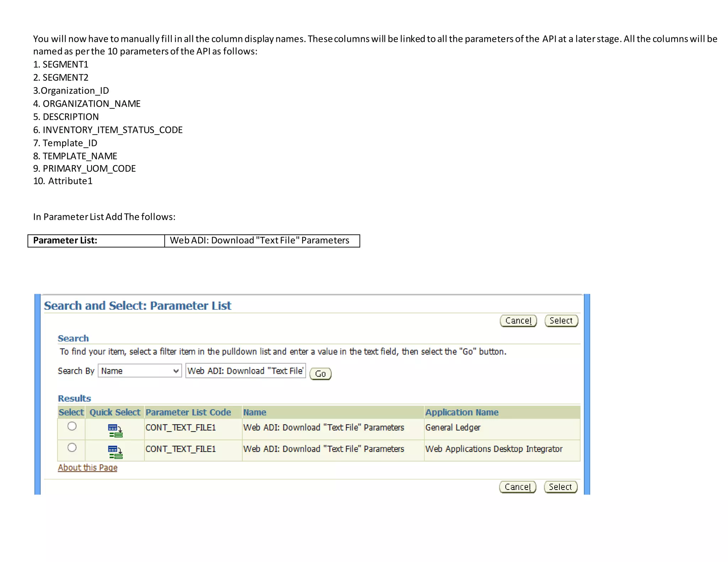This screenshot has height=562, width=728.
Task: Click the top Cancel button
Action: pyautogui.click(x=518, y=321)
